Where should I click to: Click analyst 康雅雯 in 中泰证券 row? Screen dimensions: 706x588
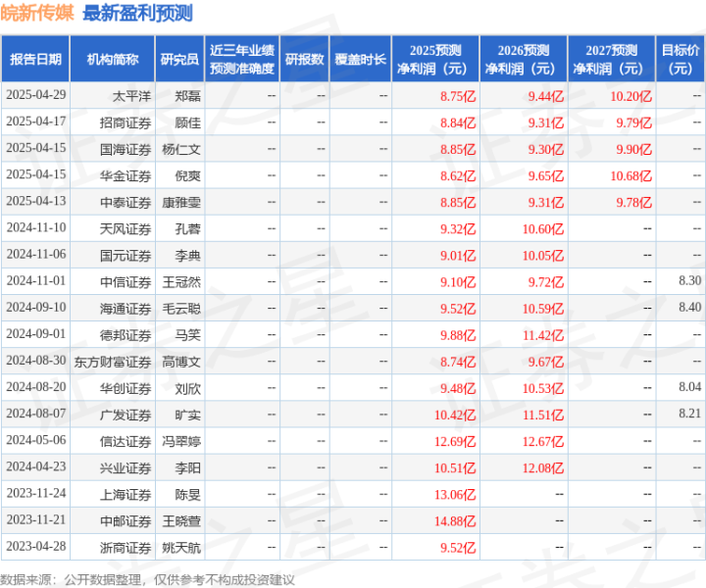click(x=181, y=202)
